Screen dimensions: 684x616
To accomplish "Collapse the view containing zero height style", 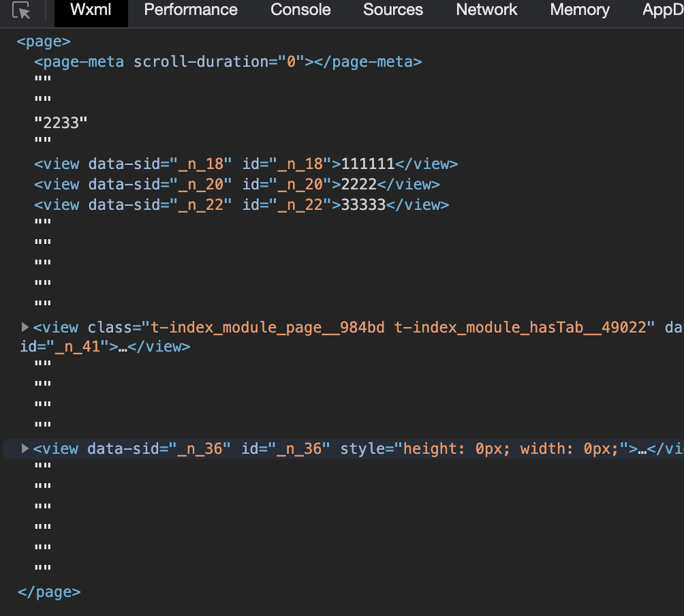I will [25, 448].
